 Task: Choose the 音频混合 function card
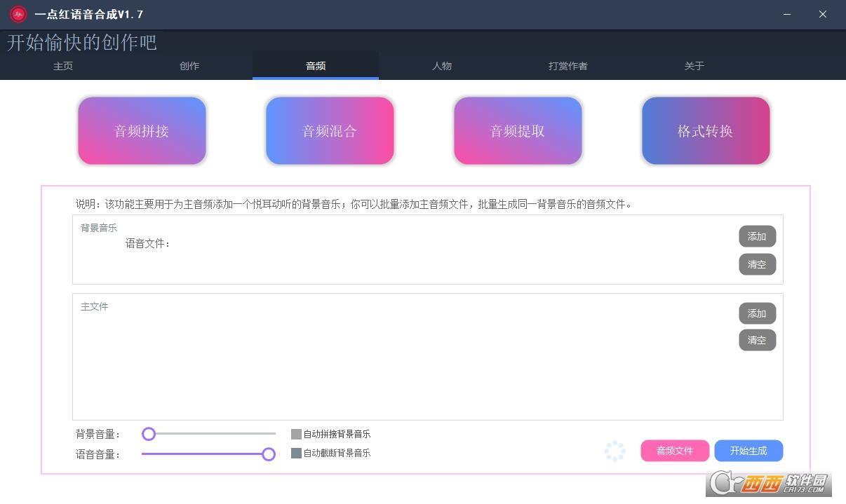330,131
